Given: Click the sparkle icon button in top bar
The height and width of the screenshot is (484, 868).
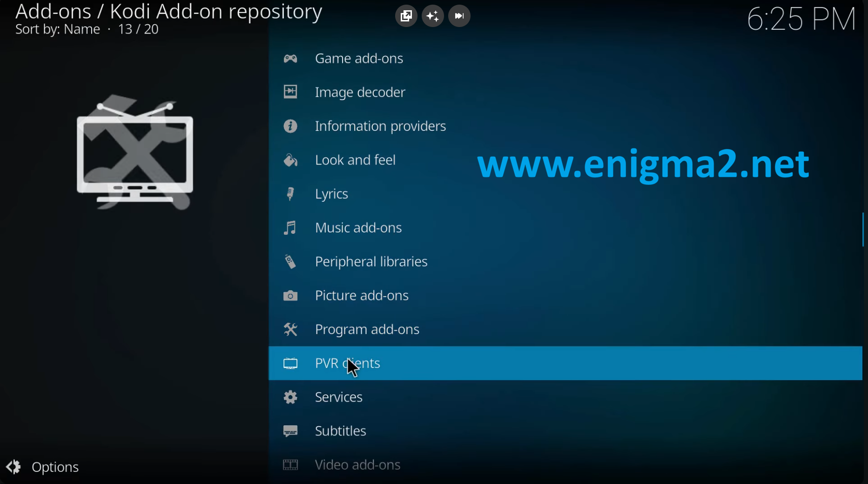Looking at the screenshot, I should [x=433, y=16].
